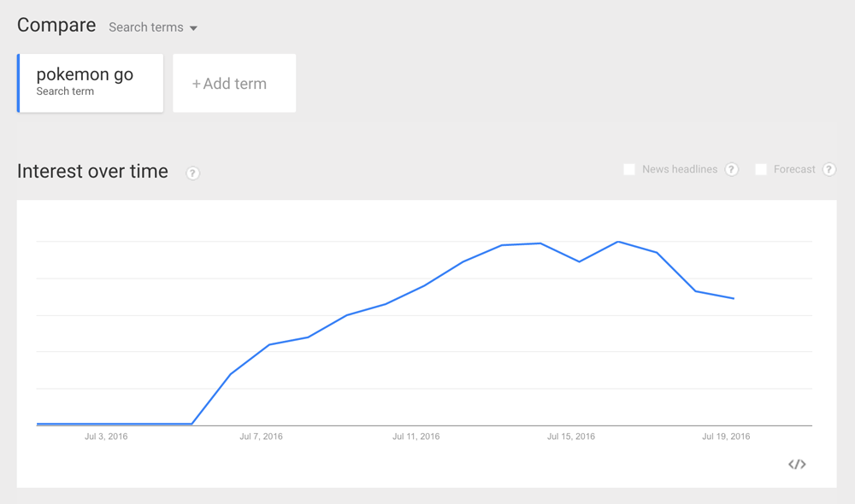The height and width of the screenshot is (504, 855).
Task: Select the pokemon go search term card
Action: click(91, 83)
